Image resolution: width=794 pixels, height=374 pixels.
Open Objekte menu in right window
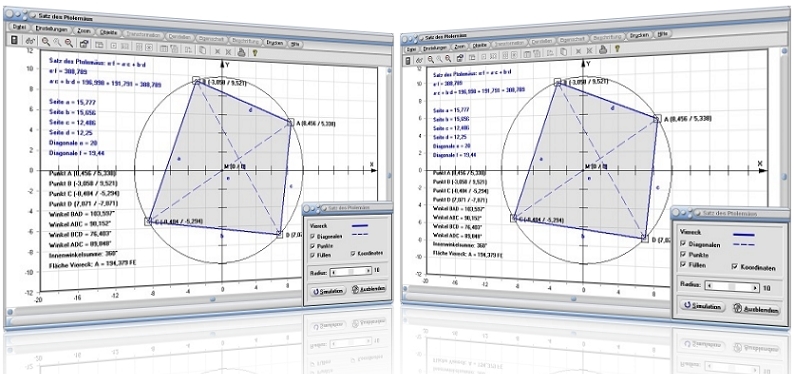(480, 45)
